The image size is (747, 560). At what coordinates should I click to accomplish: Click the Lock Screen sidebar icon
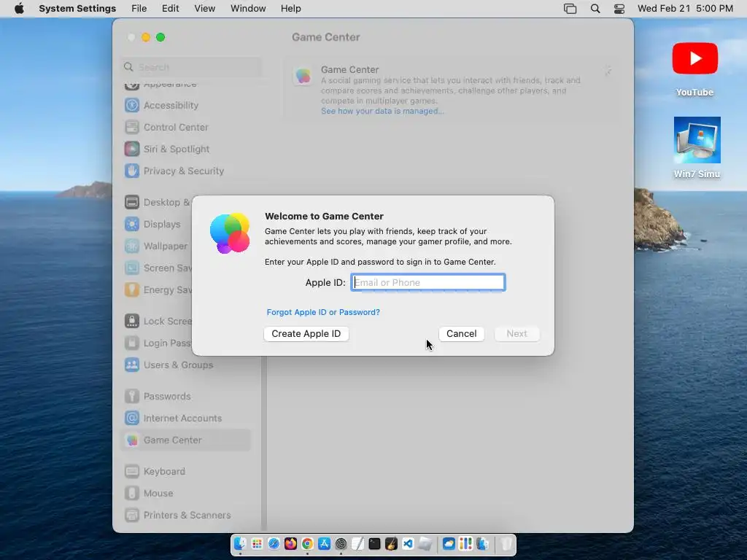(x=132, y=322)
